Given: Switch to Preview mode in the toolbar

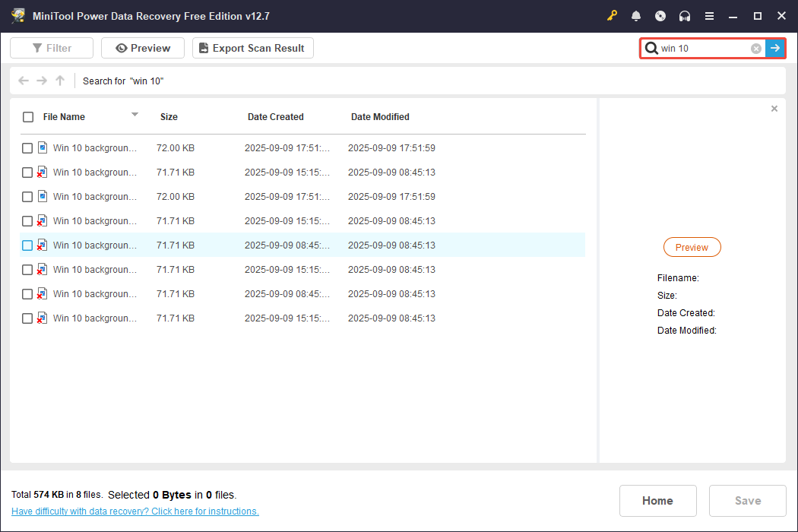Looking at the screenshot, I should [142, 47].
